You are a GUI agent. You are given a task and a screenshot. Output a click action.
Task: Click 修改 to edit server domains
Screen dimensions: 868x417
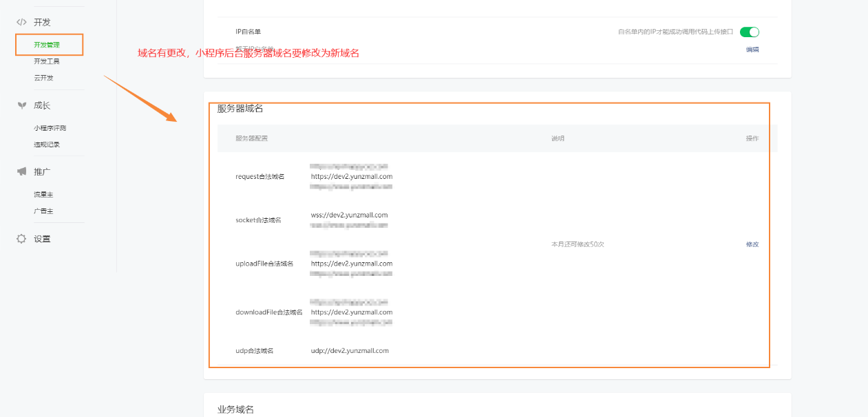752,244
